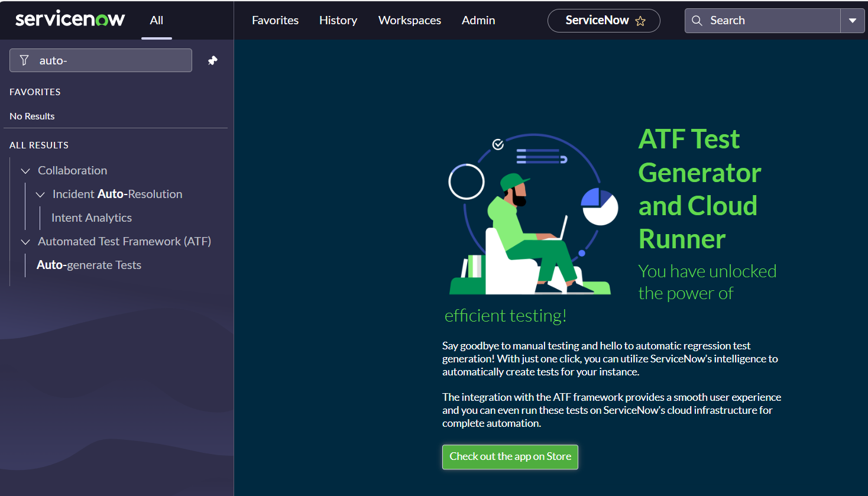Click the FAVORITES section header
This screenshot has height=496, width=868.
35,92
